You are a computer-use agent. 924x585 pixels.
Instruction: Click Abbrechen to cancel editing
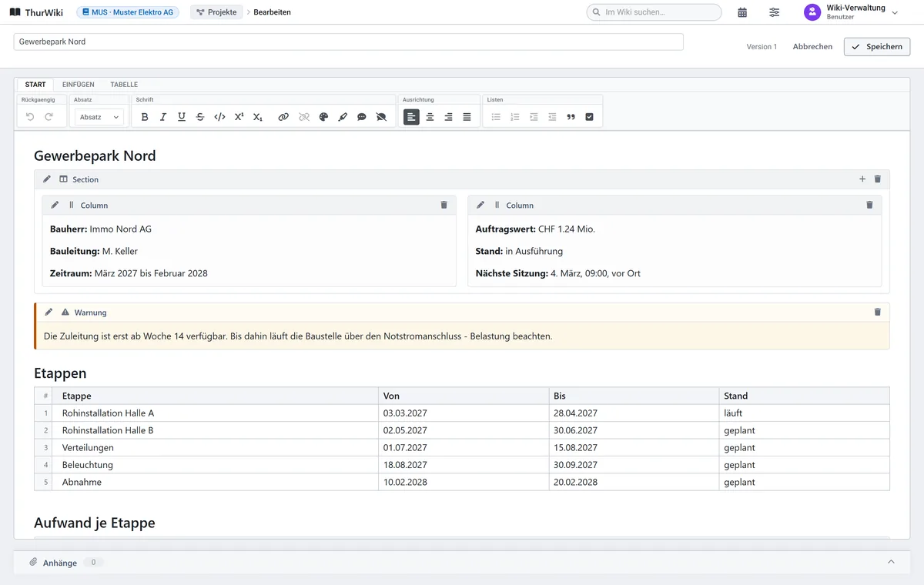[812, 47]
